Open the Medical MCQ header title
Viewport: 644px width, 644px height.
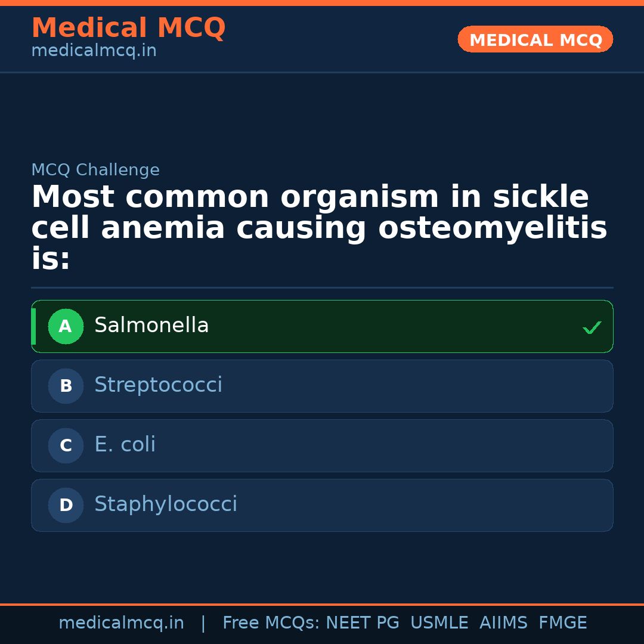[x=128, y=27]
